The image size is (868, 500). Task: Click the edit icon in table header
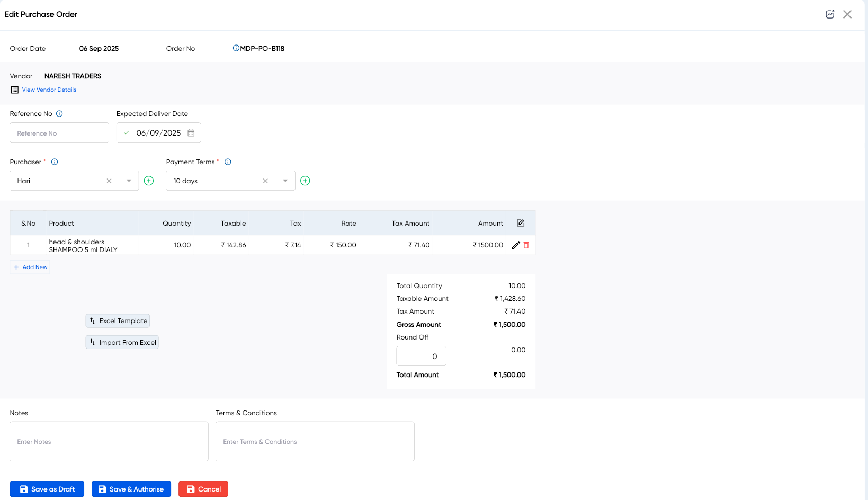point(521,223)
